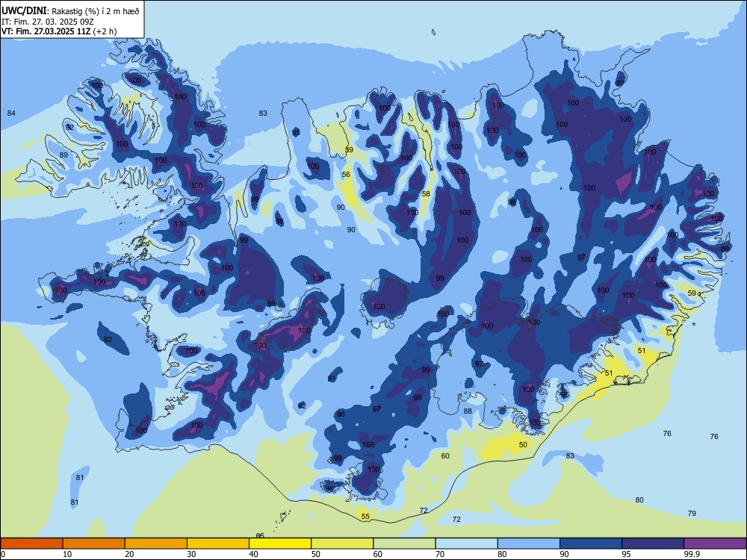Viewport: 747px width, 560px height.
Task: Click the map value '60' in the south
Action: click(445, 455)
